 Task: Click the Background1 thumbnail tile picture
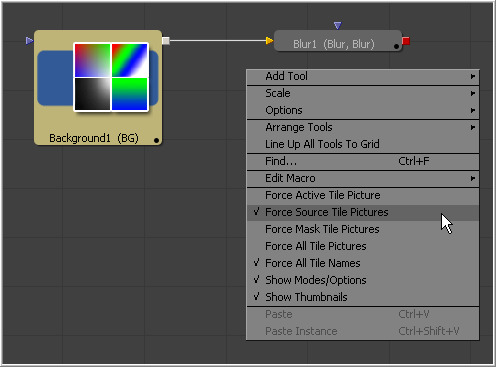pyautogui.click(x=111, y=77)
